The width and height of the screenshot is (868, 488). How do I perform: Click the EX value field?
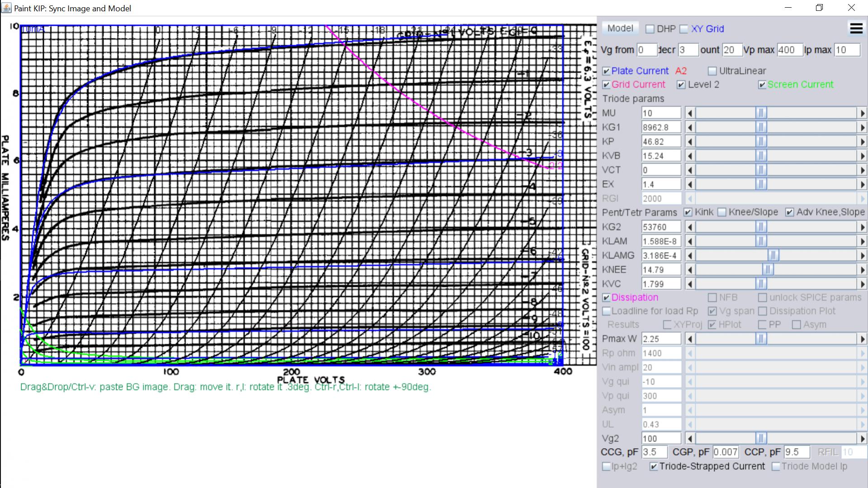[x=661, y=185]
